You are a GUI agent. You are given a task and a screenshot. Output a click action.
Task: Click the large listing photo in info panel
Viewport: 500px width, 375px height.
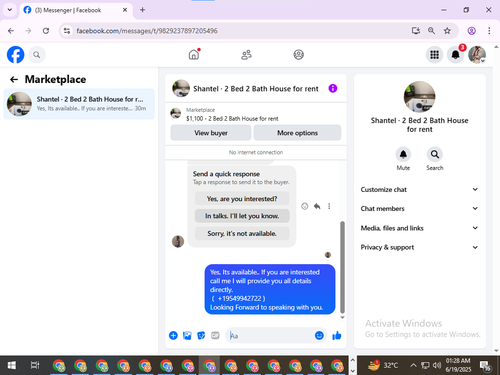coord(419,97)
